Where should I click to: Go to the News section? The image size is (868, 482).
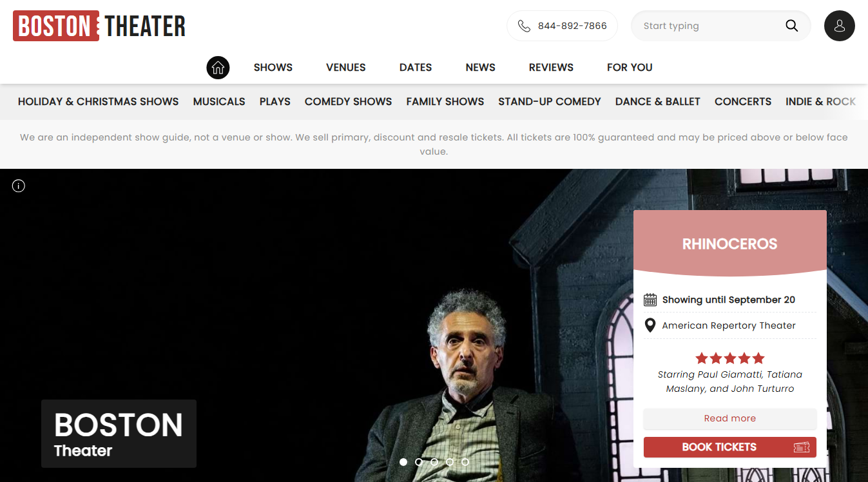(481, 67)
